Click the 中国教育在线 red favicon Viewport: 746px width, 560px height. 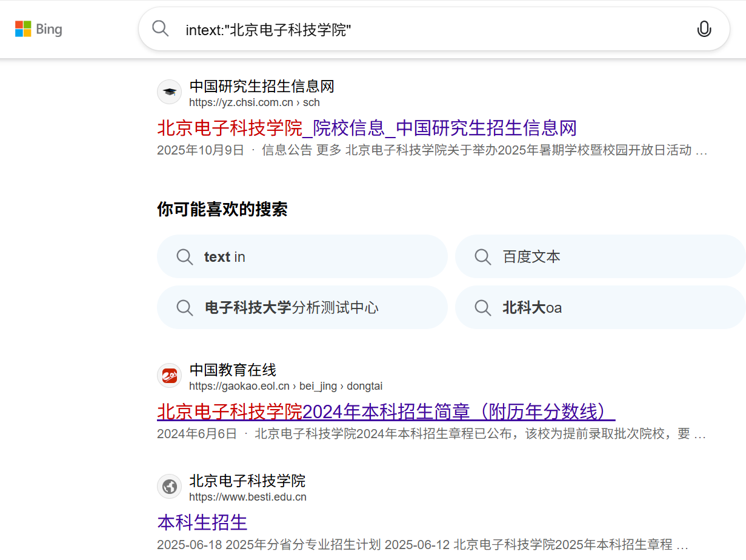pyautogui.click(x=170, y=376)
